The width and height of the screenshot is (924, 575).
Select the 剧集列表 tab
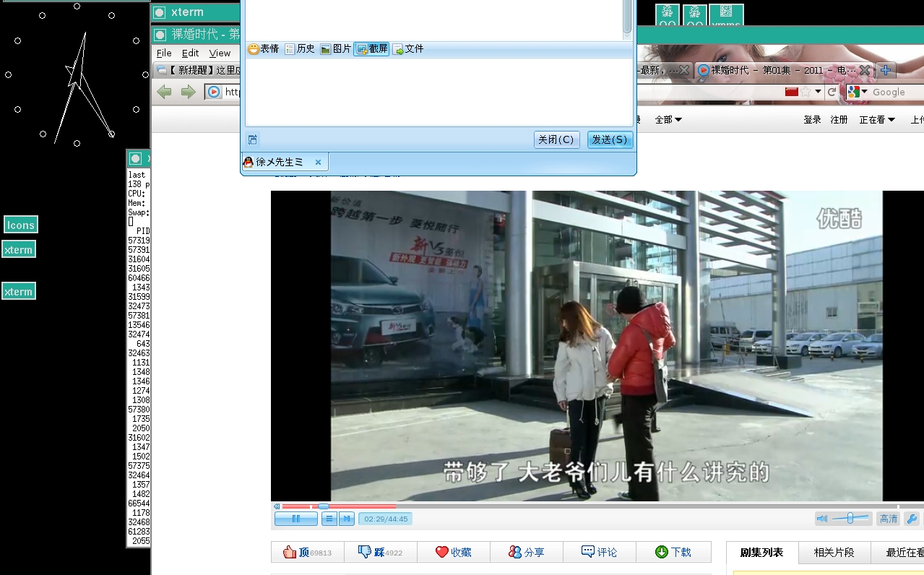[762, 553]
